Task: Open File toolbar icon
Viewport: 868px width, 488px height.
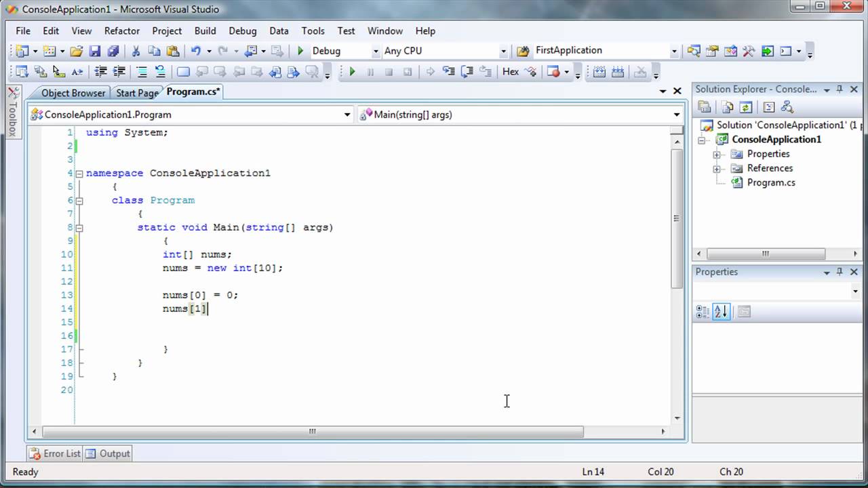Action: click(76, 51)
